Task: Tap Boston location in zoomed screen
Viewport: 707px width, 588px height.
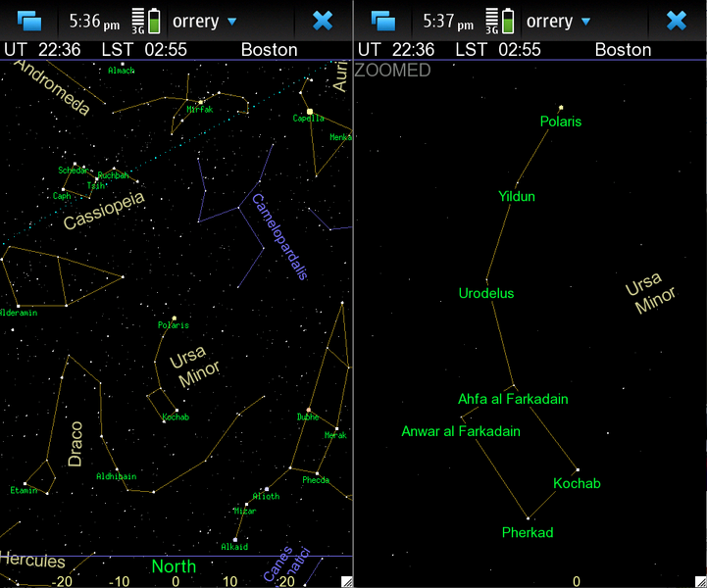Action: [623, 50]
